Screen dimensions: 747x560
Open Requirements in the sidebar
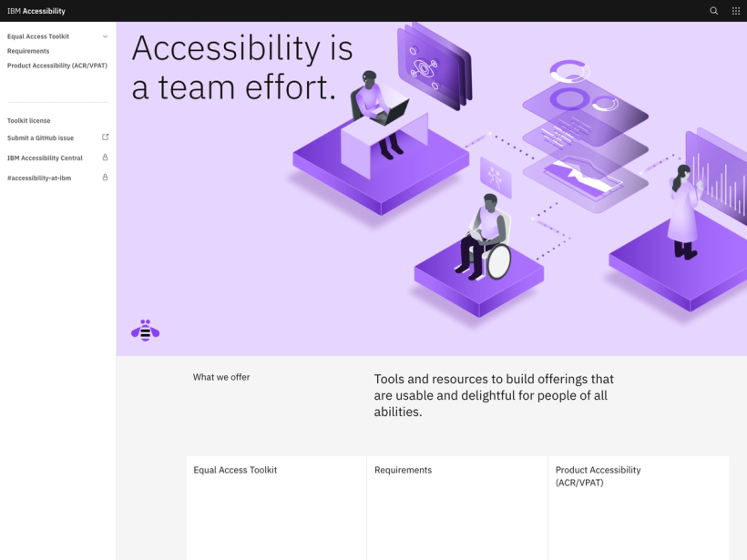point(28,51)
